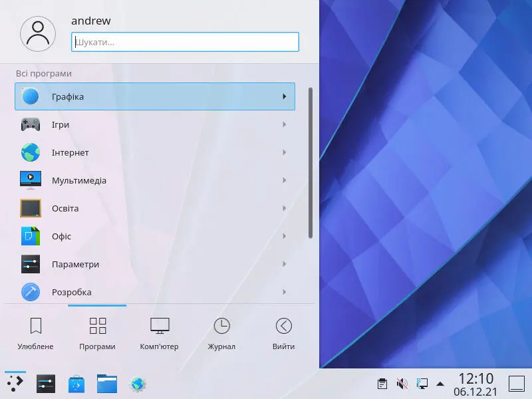
Task: Switch to the Улюблене tab
Action: tap(36, 334)
